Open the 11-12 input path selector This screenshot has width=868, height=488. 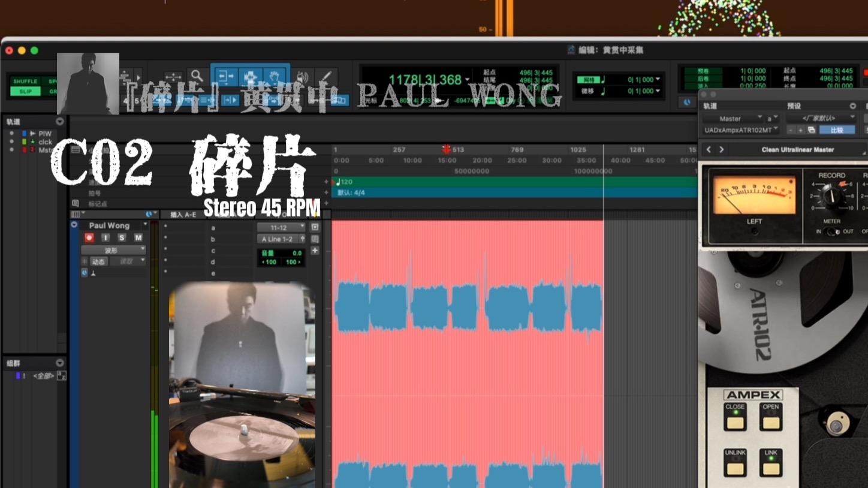click(281, 227)
